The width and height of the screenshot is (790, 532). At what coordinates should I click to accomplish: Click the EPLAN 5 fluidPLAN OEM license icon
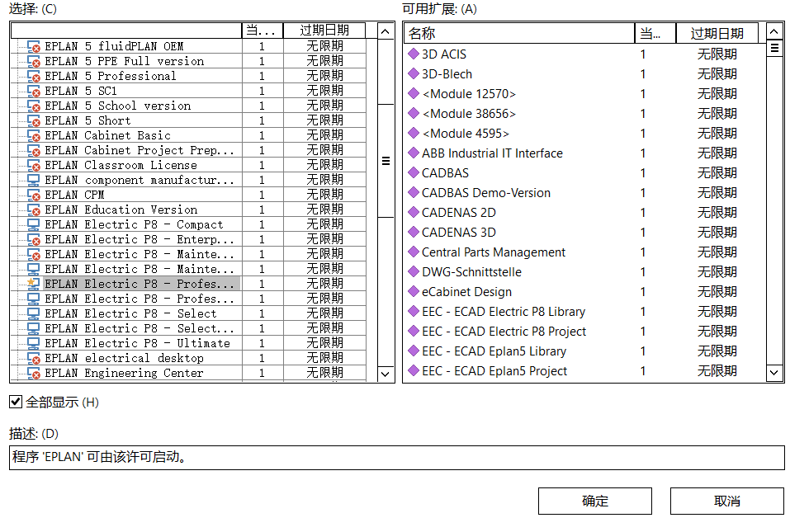[x=34, y=47]
